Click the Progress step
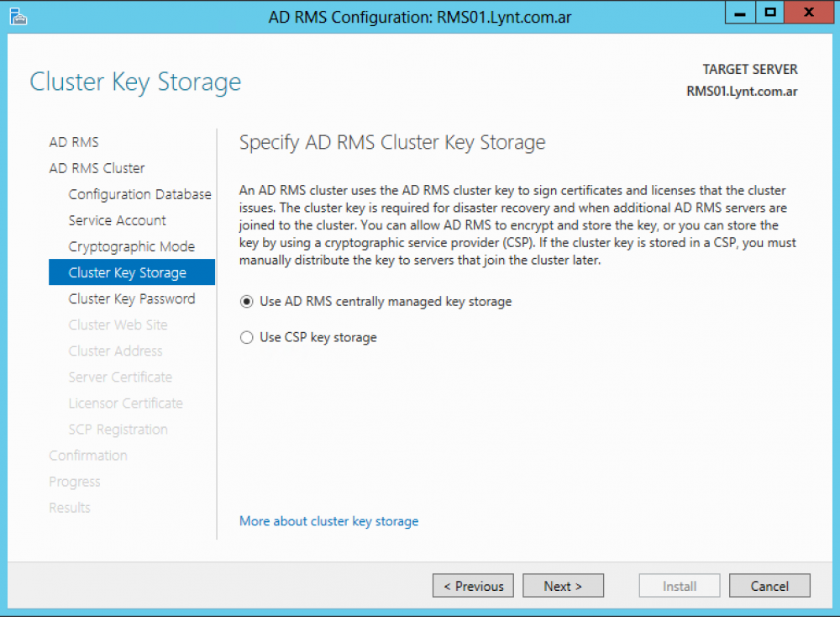Viewport: 840px width, 617px height. (75, 482)
